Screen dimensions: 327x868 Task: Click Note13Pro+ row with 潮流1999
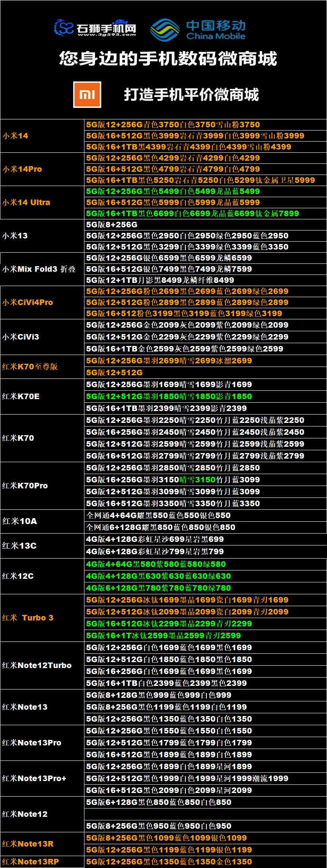[x=206, y=778]
